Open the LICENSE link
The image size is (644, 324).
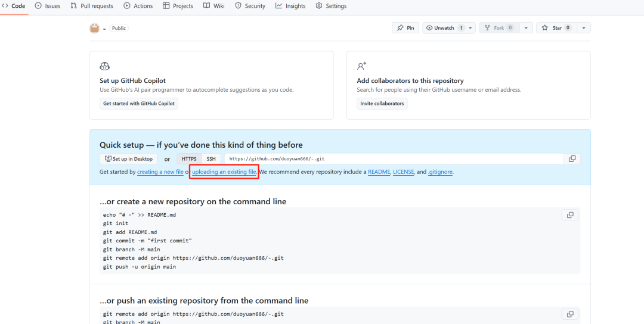click(403, 172)
